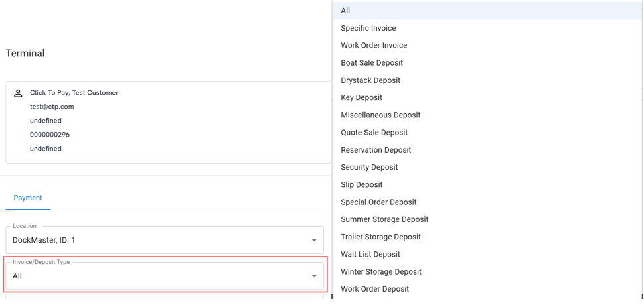The image size is (644, 307).
Task: Choose Miscellaneous Deposit option
Action: point(489,115)
